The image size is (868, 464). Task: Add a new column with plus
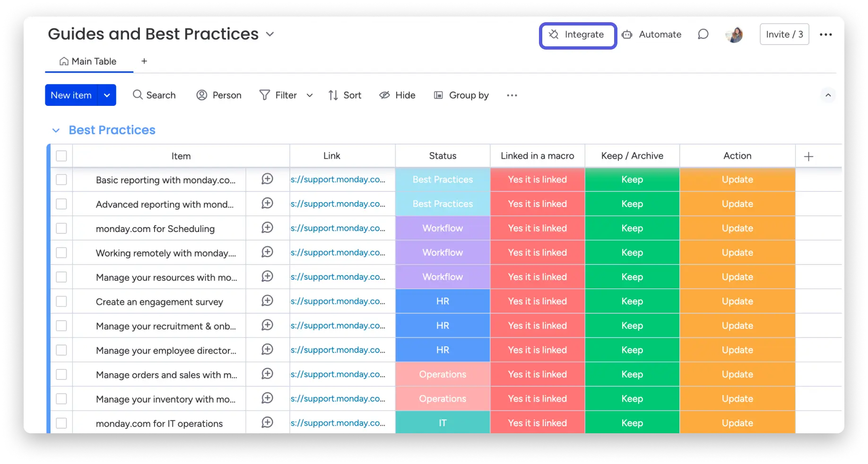[x=809, y=156]
